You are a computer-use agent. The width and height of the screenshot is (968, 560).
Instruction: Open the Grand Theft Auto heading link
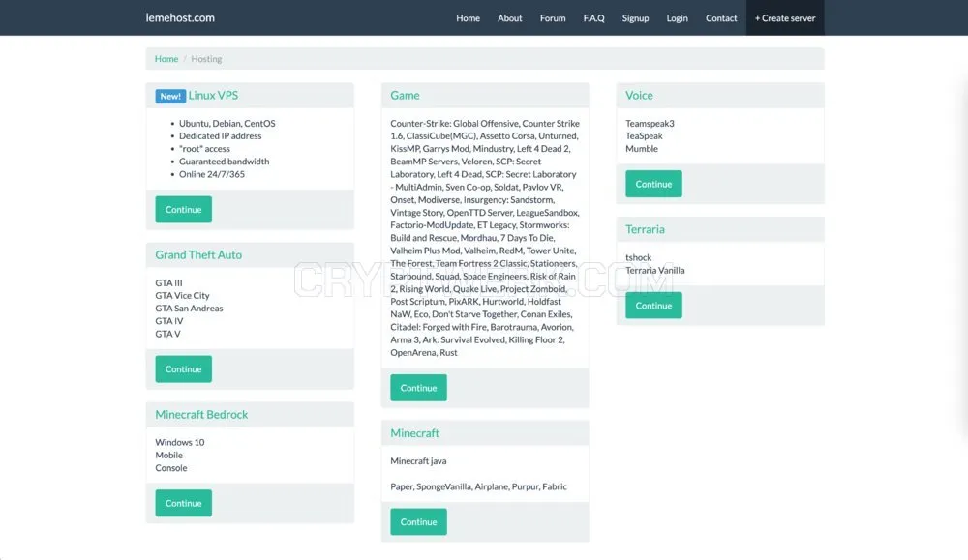click(198, 254)
